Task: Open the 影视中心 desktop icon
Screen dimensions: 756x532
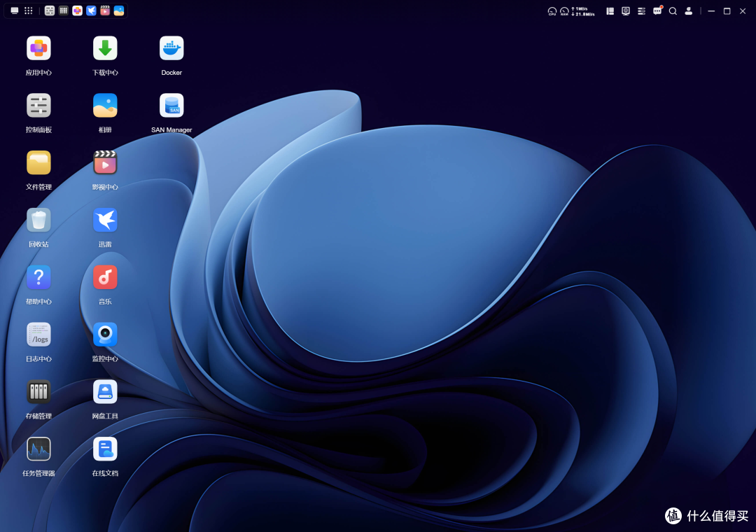Action: tap(105, 162)
